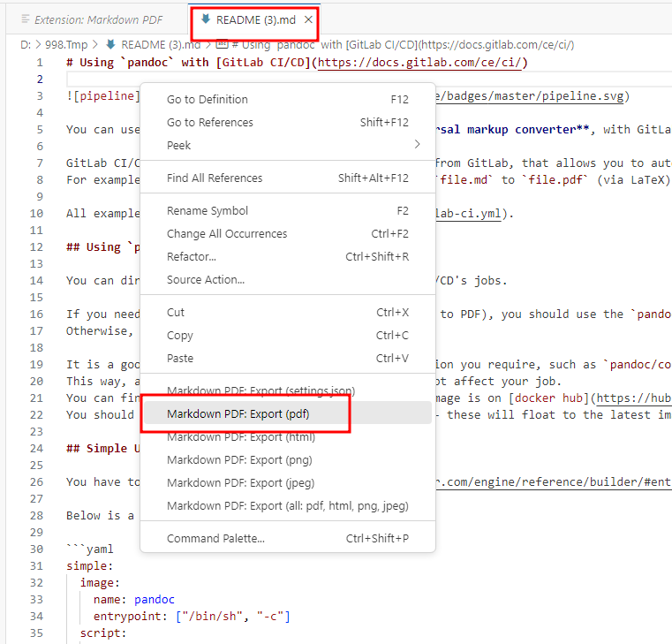672x644 pixels.
Task: Click 'script:' key on line 35
Action: pyautogui.click(x=103, y=633)
